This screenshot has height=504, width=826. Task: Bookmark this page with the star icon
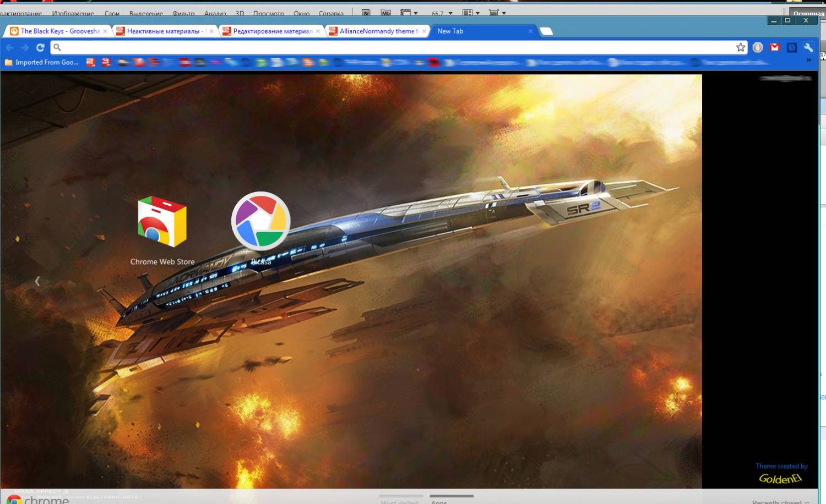[x=741, y=47]
